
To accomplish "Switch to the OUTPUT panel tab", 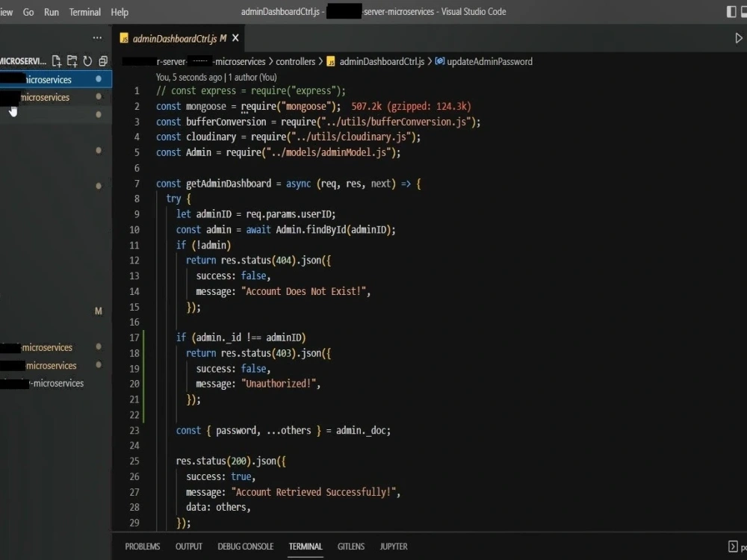I will [x=189, y=547].
